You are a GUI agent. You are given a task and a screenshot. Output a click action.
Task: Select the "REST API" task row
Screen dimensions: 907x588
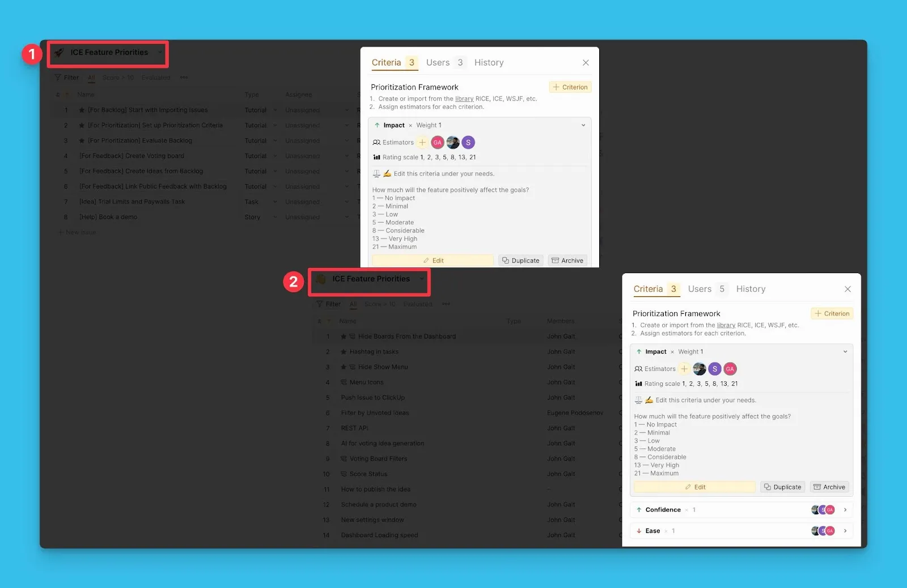[355, 428]
